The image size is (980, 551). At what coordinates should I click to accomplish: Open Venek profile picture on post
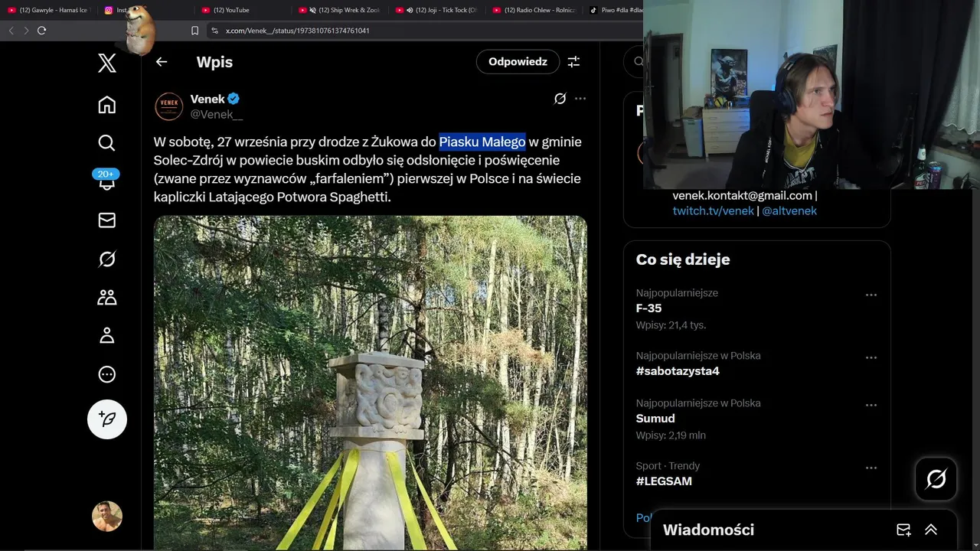pos(169,106)
